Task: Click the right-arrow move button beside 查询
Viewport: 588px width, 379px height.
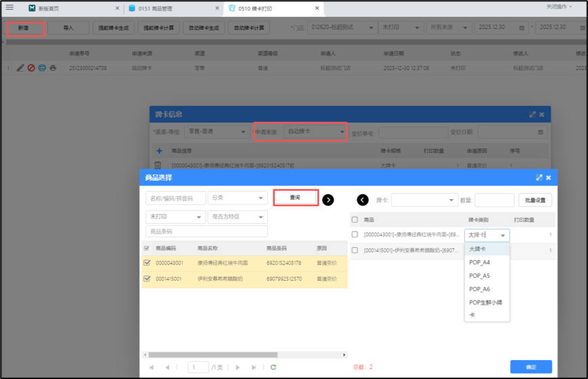Action: (x=328, y=200)
